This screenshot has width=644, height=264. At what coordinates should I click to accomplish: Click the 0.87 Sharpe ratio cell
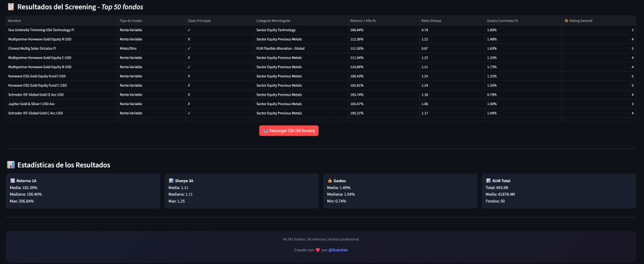pyautogui.click(x=452, y=48)
